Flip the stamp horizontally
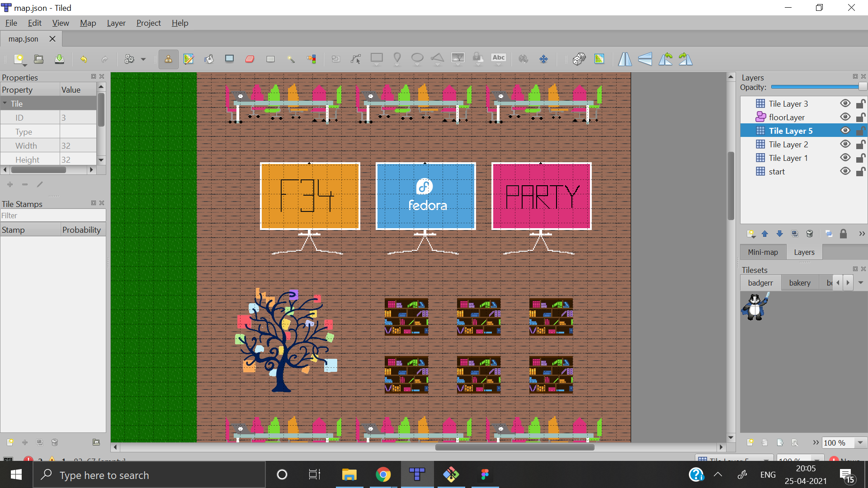868x488 pixels. coord(625,59)
